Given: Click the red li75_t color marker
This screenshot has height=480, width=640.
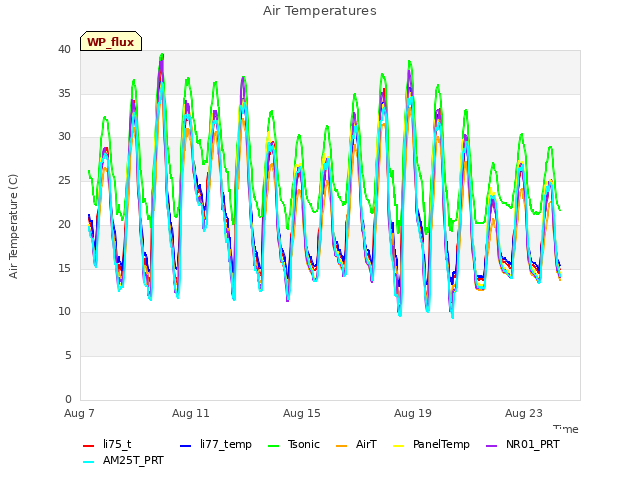Looking at the screenshot, I should pos(89,446).
